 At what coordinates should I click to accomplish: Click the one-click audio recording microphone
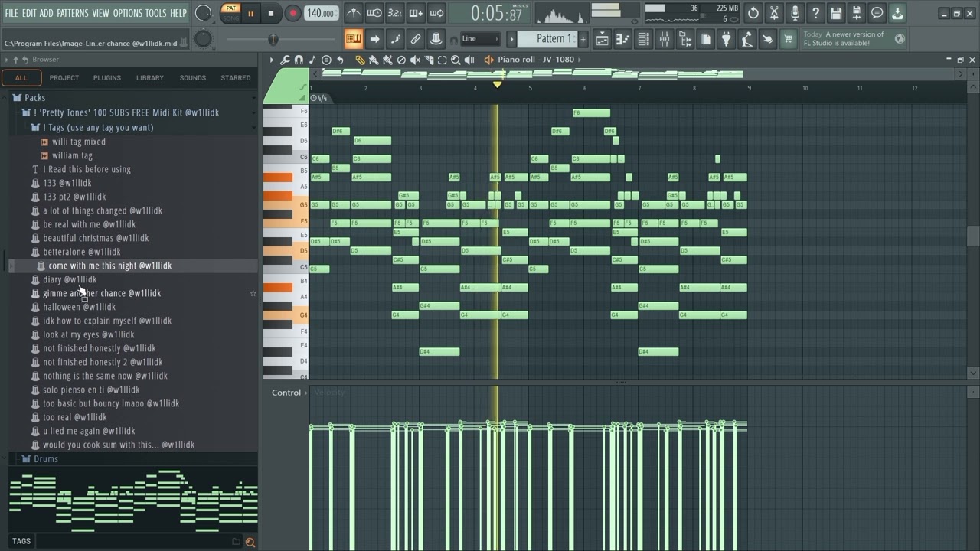[x=795, y=13]
